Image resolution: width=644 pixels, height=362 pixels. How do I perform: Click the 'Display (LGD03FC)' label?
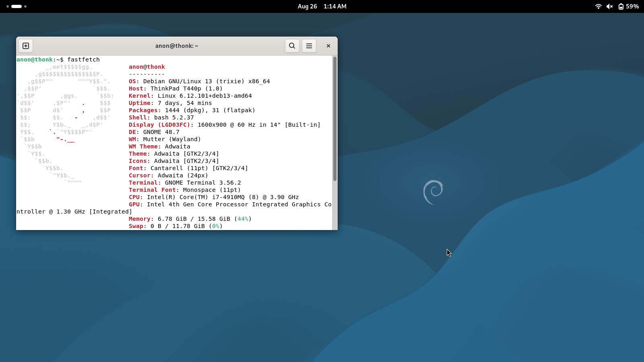[159, 125]
